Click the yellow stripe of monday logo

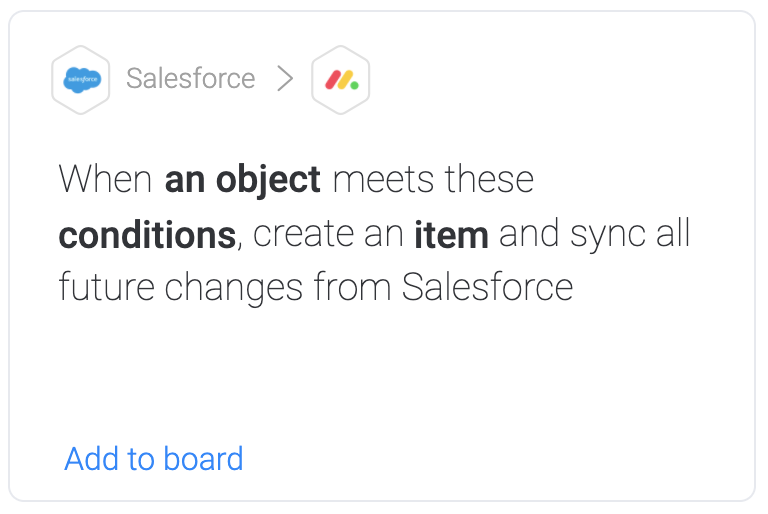tap(345, 80)
